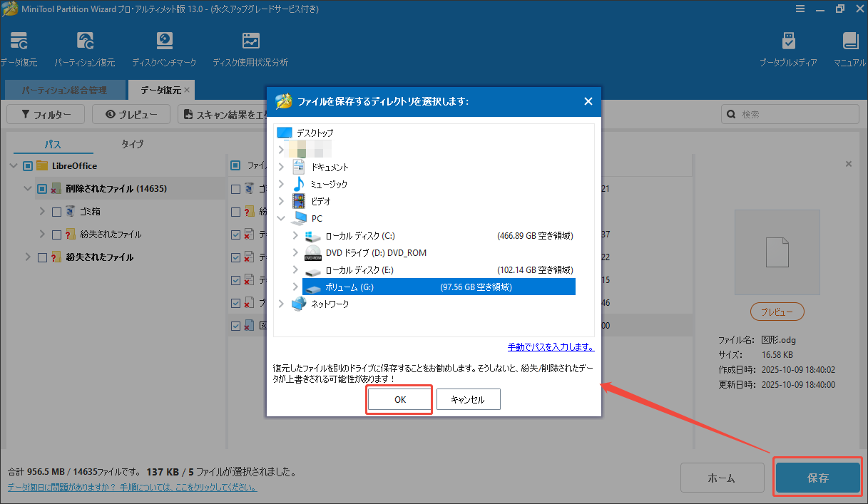Image resolution: width=868 pixels, height=504 pixels.
Task: Launch ディスクベンチマーク from the toolbar
Action: [164, 49]
